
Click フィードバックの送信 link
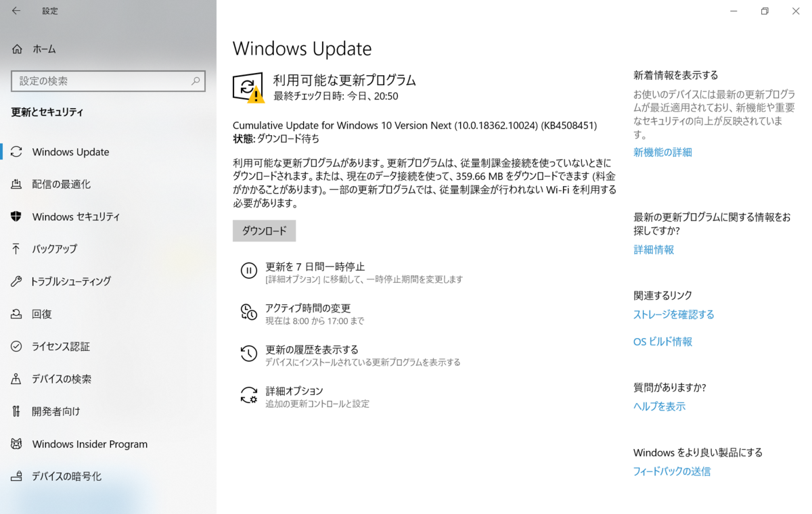click(x=672, y=471)
